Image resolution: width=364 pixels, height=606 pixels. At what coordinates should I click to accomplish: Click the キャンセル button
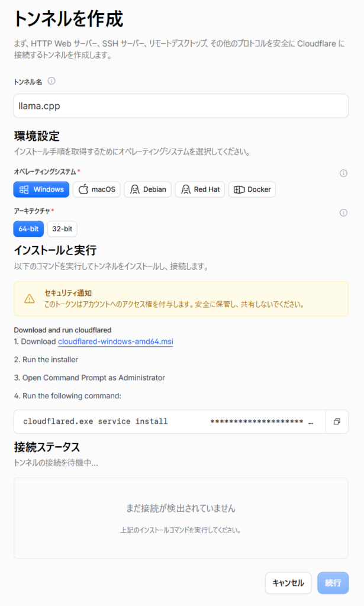pos(288,583)
